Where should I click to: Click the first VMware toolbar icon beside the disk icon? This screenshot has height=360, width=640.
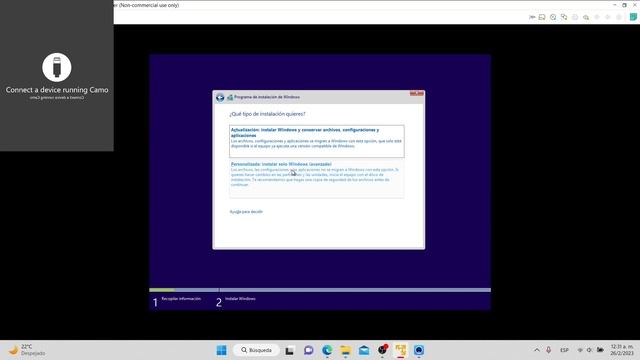(532, 17)
